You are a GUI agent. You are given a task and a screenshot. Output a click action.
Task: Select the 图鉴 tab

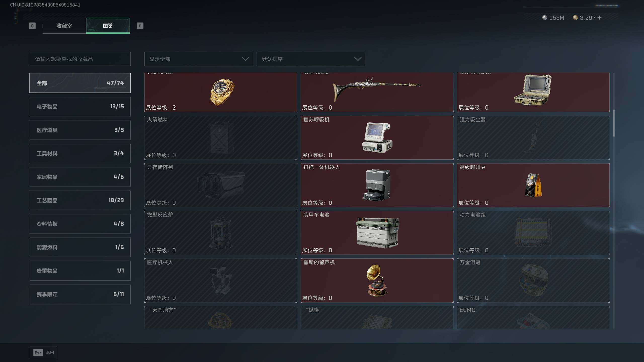pos(108,26)
